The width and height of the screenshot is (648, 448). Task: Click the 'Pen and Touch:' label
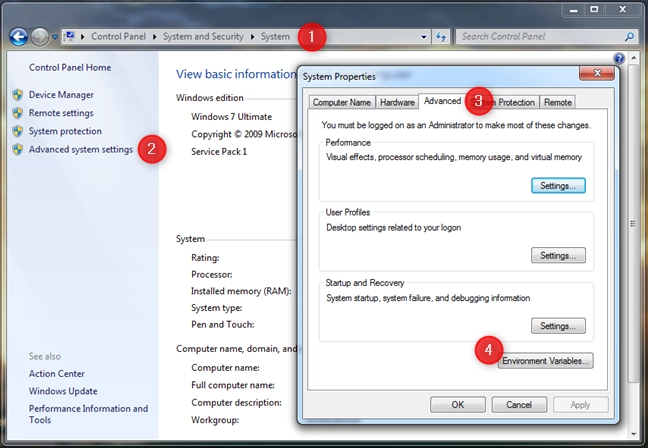[222, 324]
